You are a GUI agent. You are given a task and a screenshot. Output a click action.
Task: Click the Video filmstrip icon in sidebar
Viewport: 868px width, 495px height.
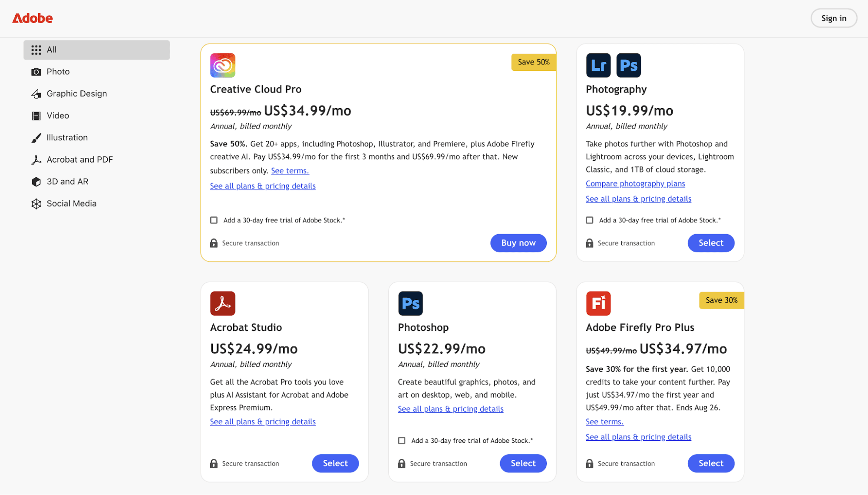click(x=36, y=116)
